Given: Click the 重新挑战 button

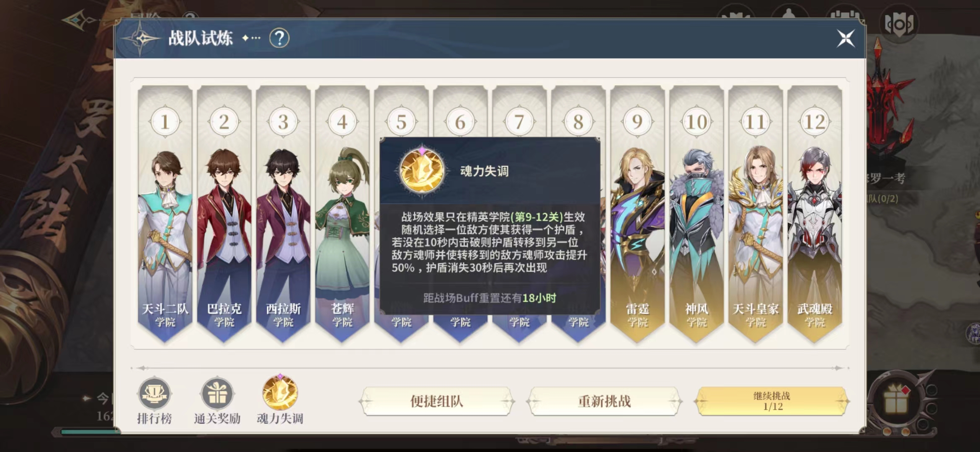Looking at the screenshot, I should 604,401.
